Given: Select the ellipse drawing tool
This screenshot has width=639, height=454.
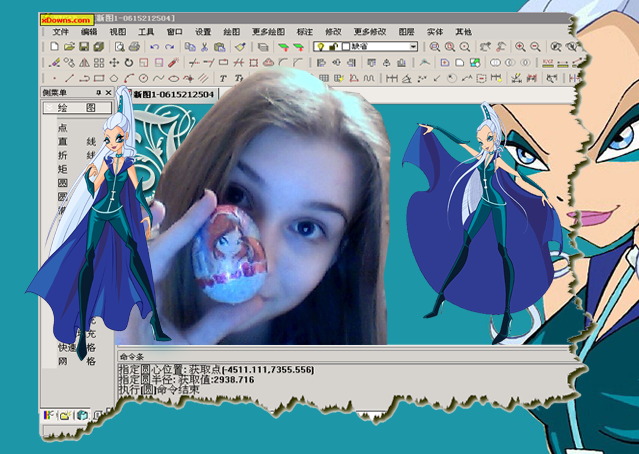Looking at the screenshot, I should (174, 78).
